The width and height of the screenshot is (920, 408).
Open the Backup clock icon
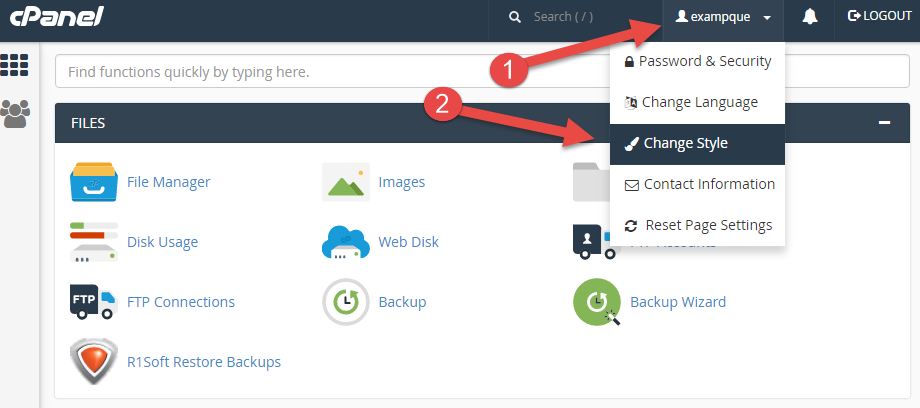click(x=346, y=302)
